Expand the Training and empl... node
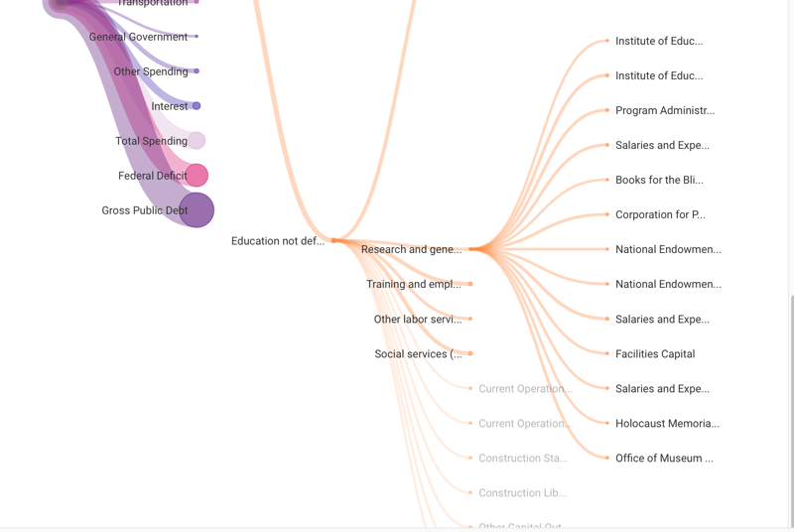794x532 pixels. click(x=470, y=284)
